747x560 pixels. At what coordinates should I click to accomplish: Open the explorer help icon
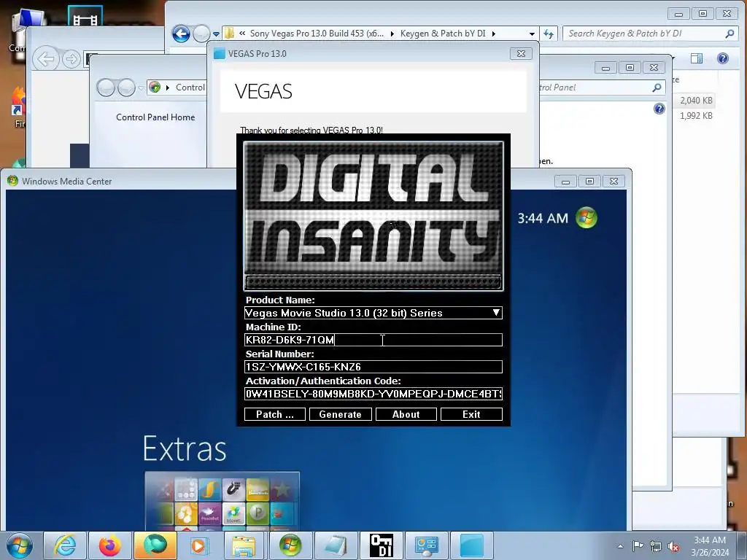pyautogui.click(x=723, y=58)
